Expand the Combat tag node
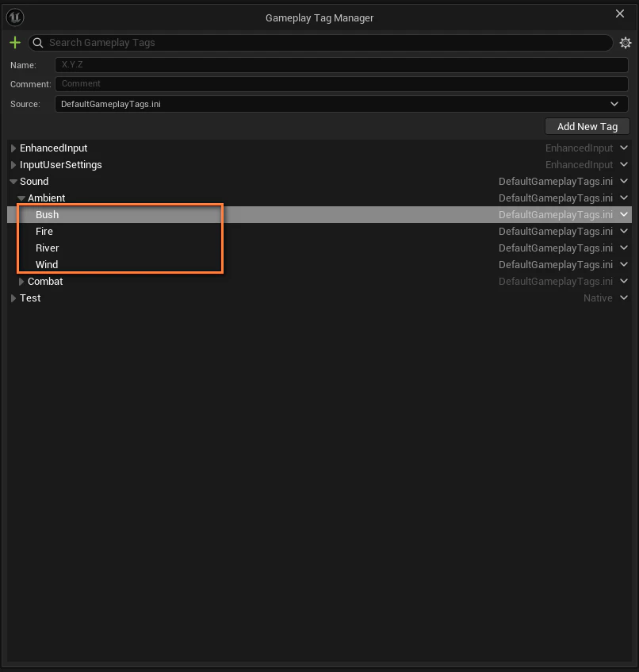The image size is (639, 672). (x=21, y=282)
